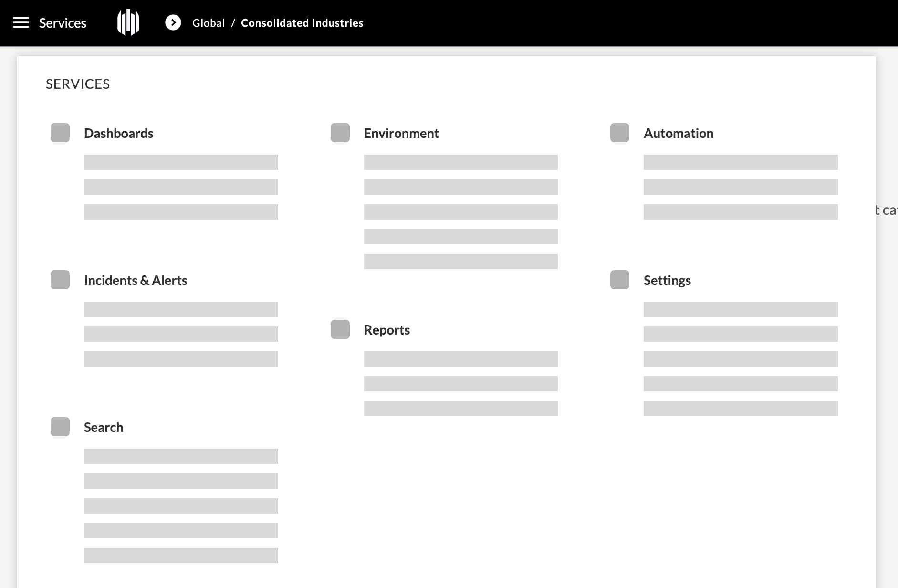Screen dimensions: 898x588
Task: Open the Settings section heading
Action: (x=667, y=280)
